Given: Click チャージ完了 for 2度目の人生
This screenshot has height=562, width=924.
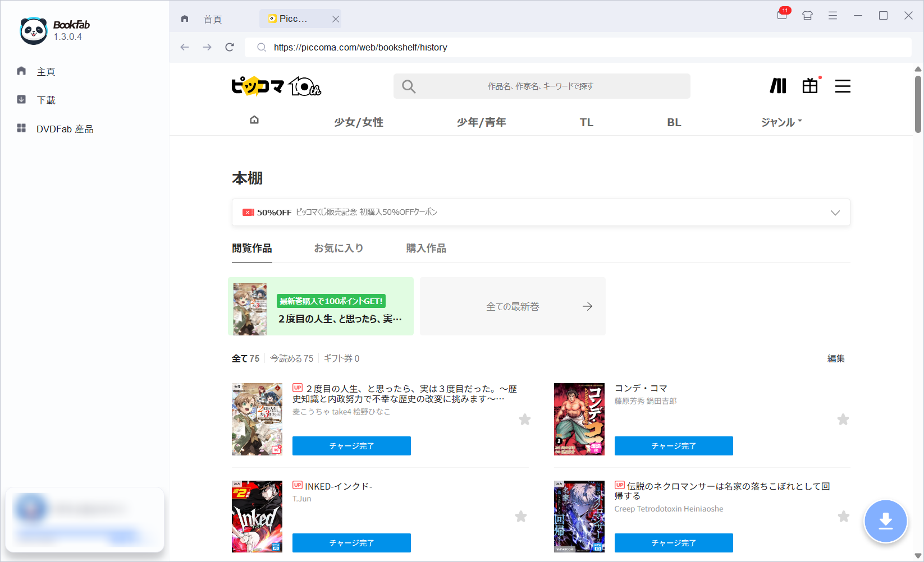Looking at the screenshot, I should click(351, 446).
